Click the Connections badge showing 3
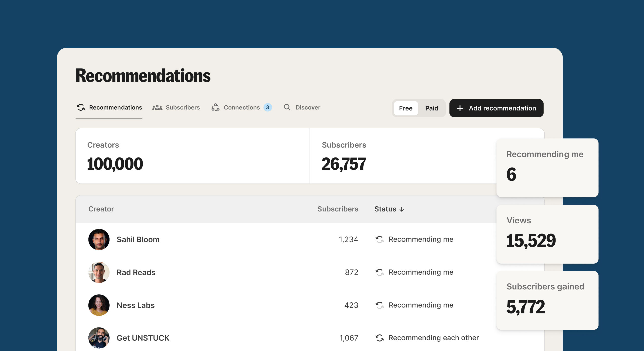 coord(268,107)
